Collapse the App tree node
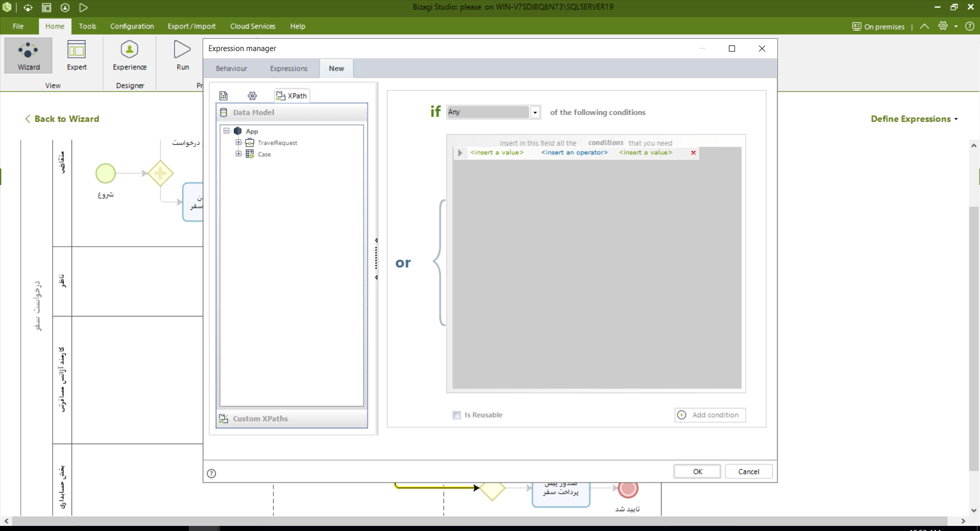 [227, 131]
